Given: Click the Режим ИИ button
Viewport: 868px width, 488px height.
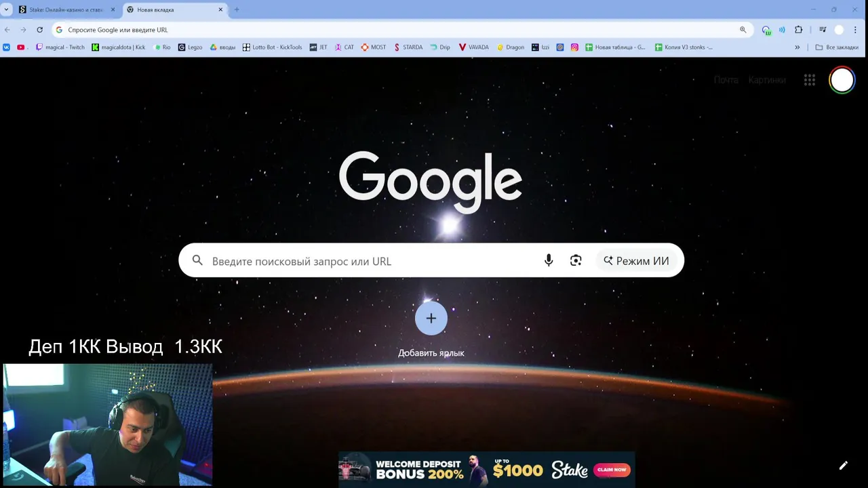Looking at the screenshot, I should (x=636, y=261).
